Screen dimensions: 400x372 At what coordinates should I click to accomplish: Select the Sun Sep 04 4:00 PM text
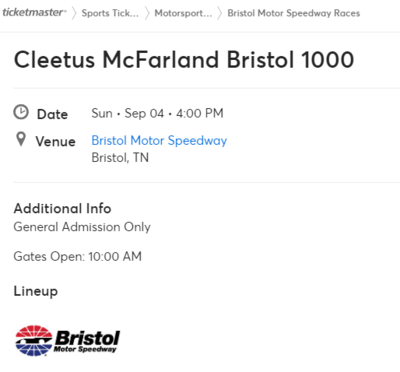point(157,113)
